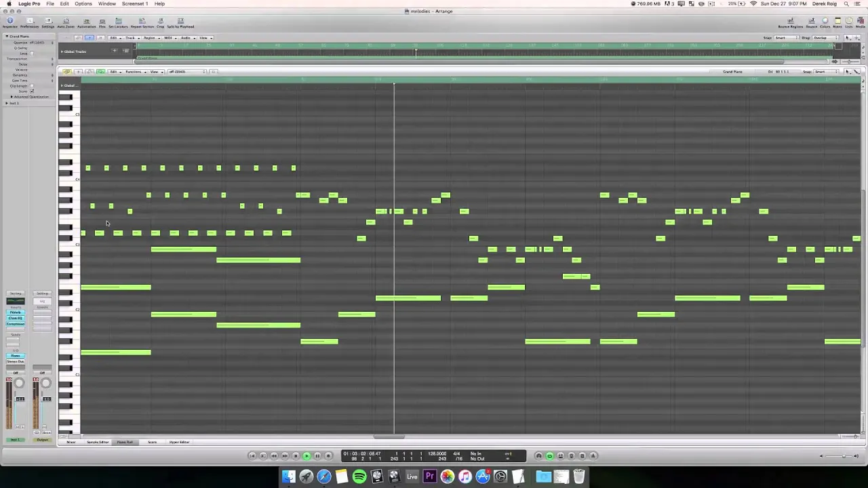The image size is (868, 488).
Task: Open the Options menu in menu bar
Action: 83,3
